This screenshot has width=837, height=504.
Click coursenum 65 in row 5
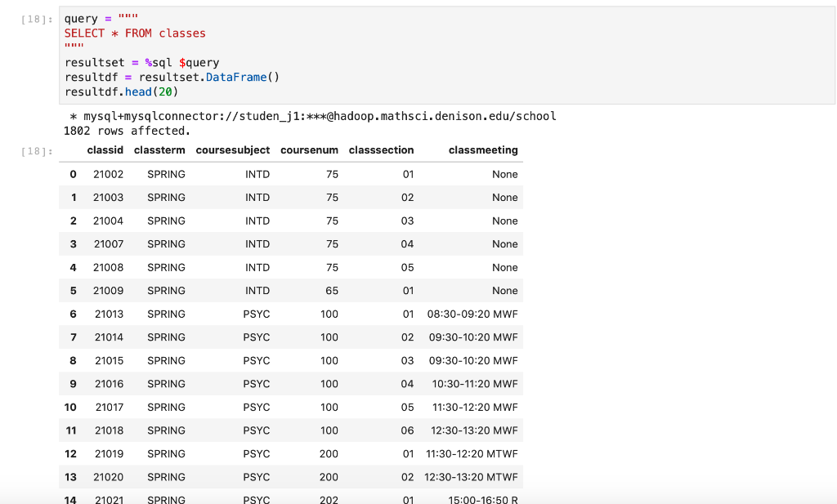332,291
